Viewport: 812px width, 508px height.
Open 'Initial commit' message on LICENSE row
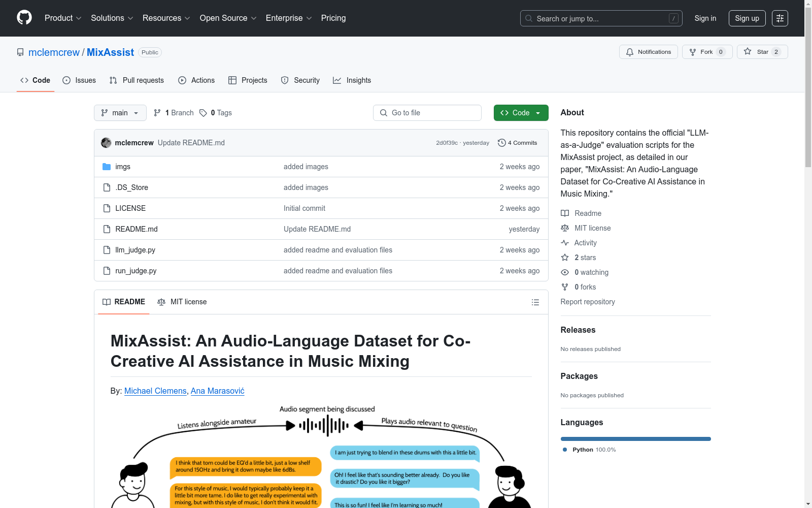(x=304, y=208)
